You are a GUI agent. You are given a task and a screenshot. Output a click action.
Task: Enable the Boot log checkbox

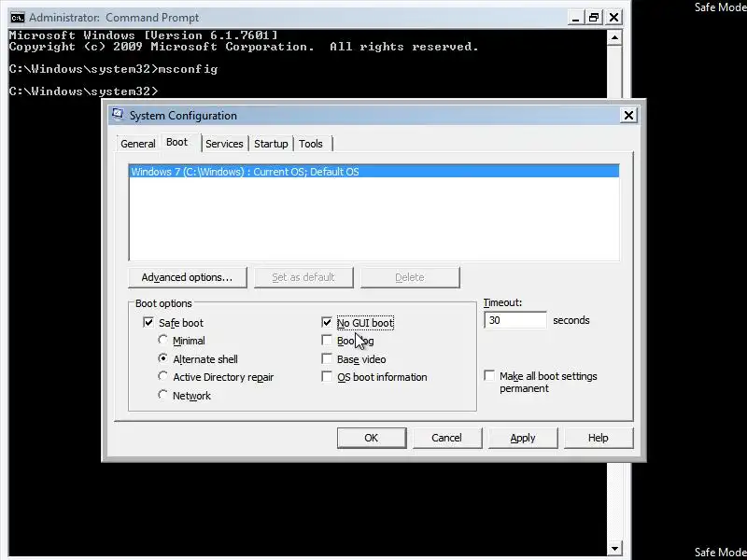click(327, 340)
